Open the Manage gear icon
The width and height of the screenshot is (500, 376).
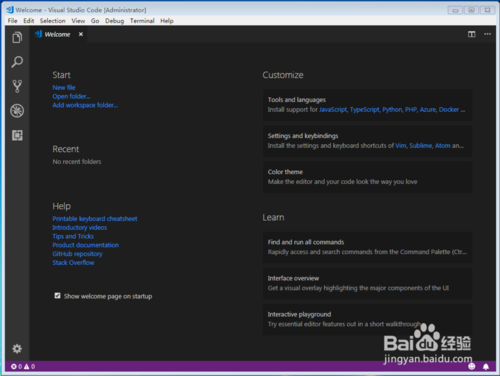(17, 349)
